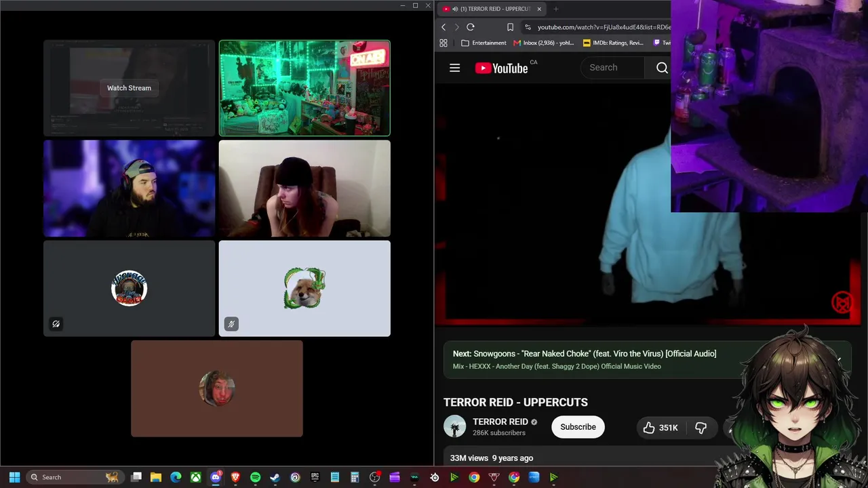The width and height of the screenshot is (868, 488).
Task: Reload the YouTube page
Action: coord(470,27)
